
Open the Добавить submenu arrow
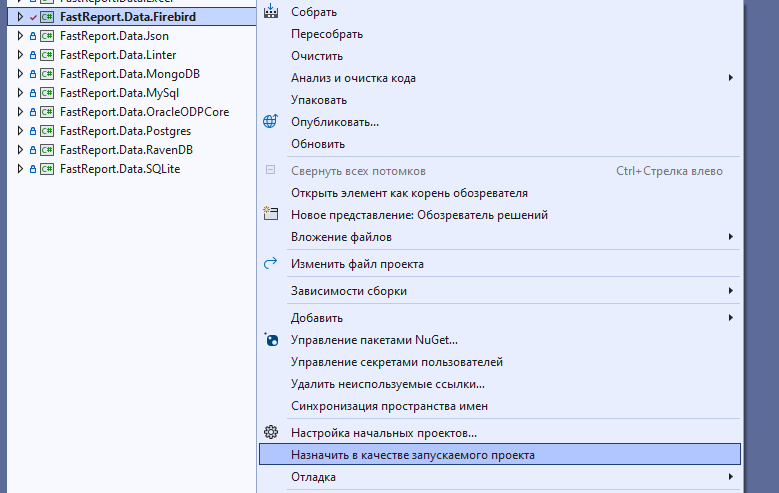click(730, 318)
